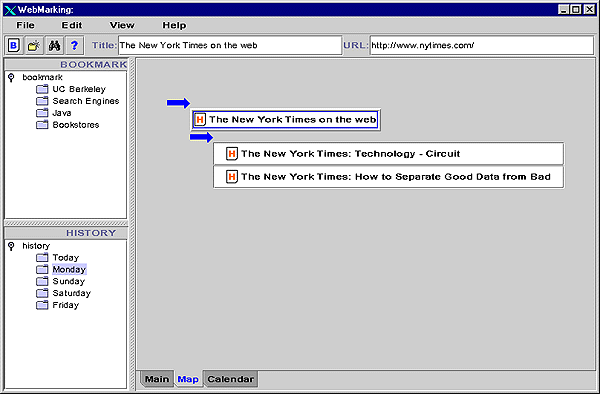
Task: Switch to the Calendar tab
Action: click(x=231, y=379)
